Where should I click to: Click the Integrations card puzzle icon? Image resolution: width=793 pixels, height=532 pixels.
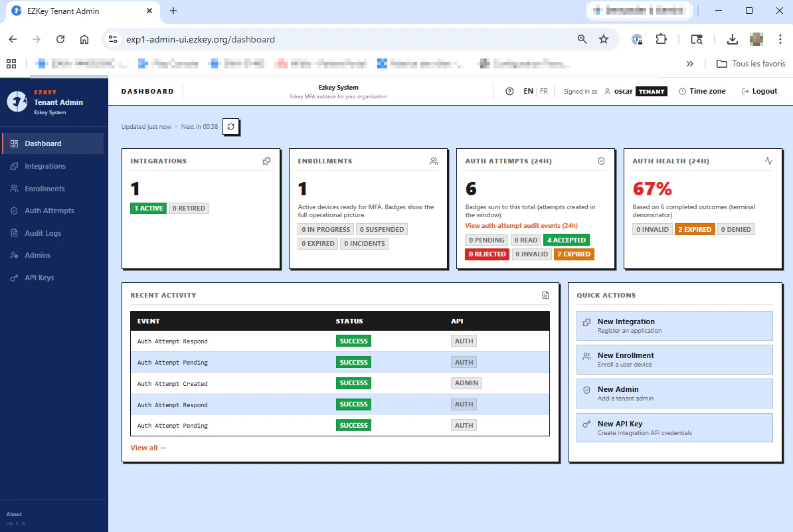click(x=266, y=161)
